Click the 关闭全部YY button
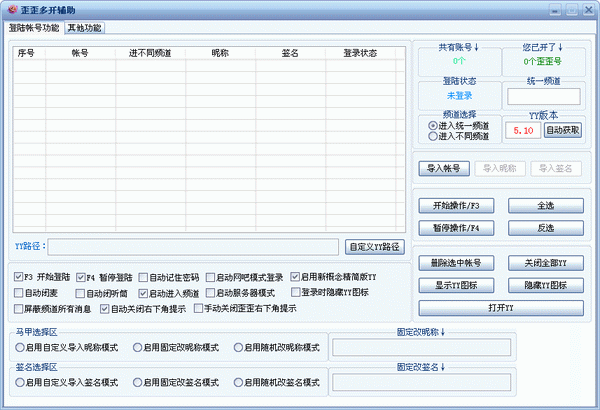Viewport: 600px width, 410px height. tap(546, 263)
